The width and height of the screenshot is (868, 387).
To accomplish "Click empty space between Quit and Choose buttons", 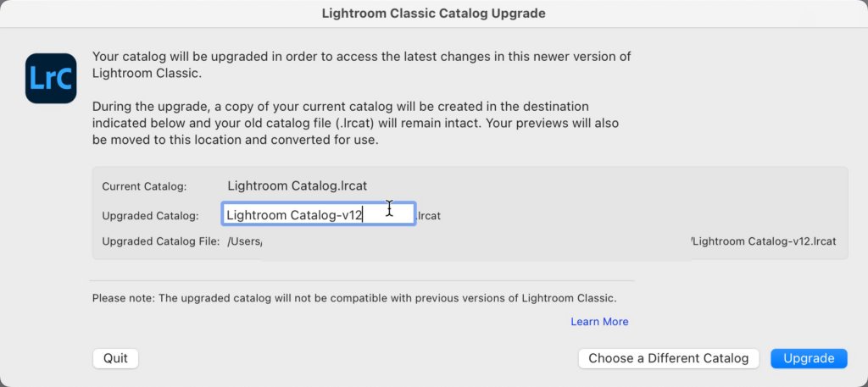I will 356,358.
